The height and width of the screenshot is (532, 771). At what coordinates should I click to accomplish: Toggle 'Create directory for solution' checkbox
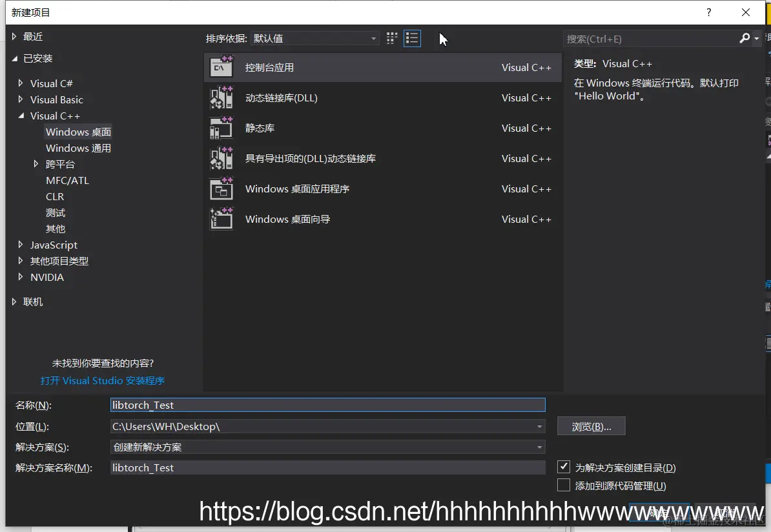[564, 467]
